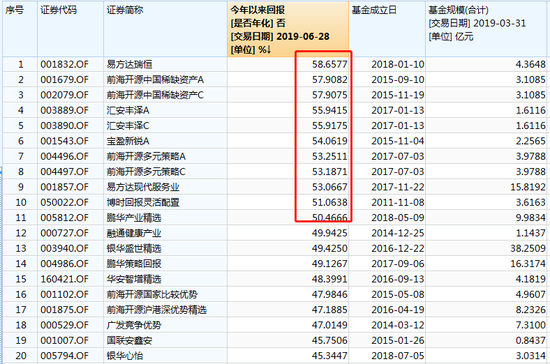Viewport: 550px width, 364px height.
Task: Select fund name 汇安丰泽C
Action: 128,126
